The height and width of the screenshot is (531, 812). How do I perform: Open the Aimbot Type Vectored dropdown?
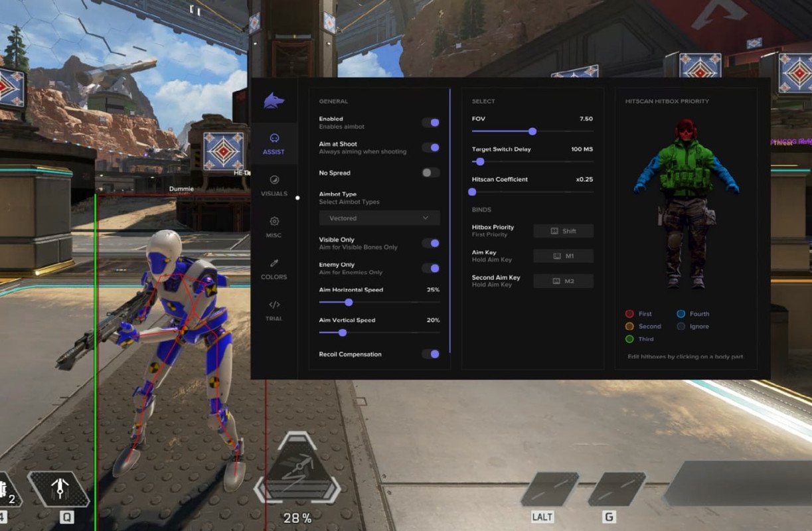point(379,218)
